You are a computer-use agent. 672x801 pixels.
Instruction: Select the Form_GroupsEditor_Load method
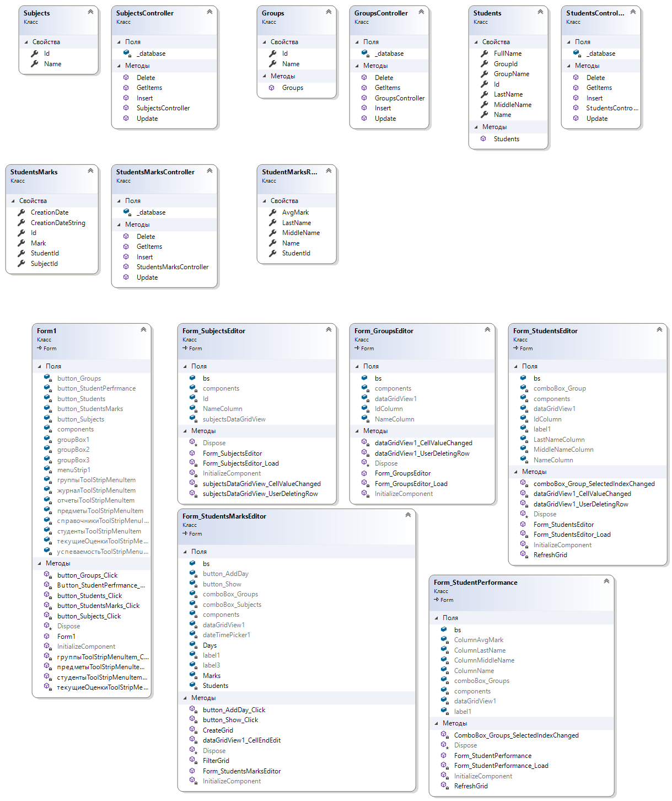[411, 484]
